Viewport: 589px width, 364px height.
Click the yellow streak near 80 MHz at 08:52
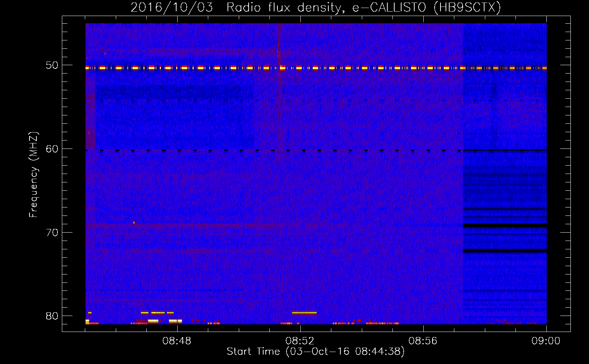tap(304, 313)
